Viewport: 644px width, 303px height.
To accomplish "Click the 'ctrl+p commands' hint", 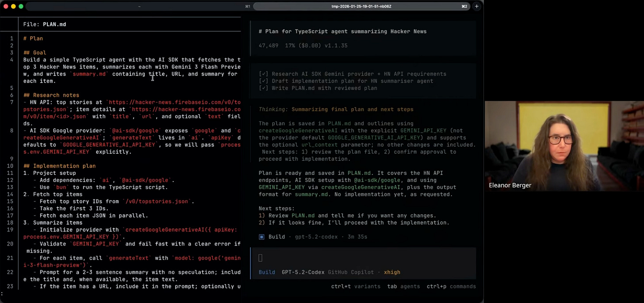I will pyautogui.click(x=451, y=286).
